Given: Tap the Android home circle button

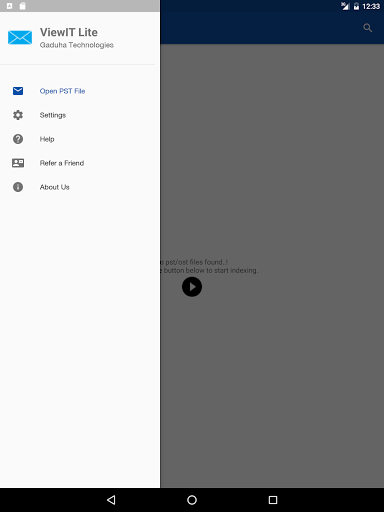Looking at the screenshot, I should [192, 500].
